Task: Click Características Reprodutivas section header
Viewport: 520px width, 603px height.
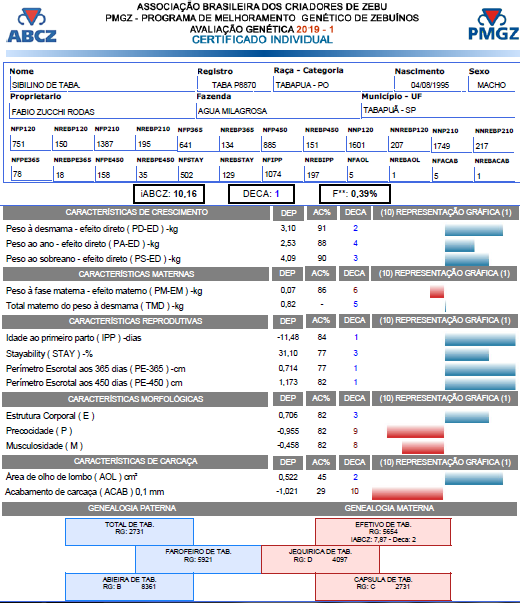Action: 135,321
